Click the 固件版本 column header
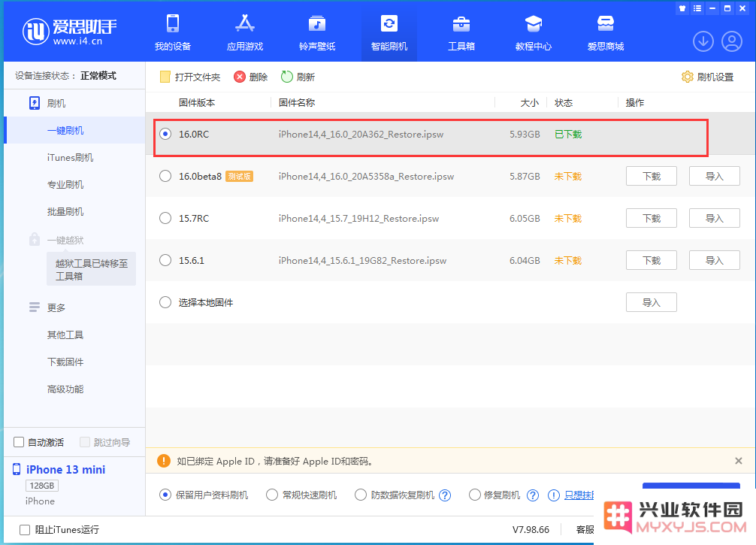756x545 pixels. (x=197, y=103)
